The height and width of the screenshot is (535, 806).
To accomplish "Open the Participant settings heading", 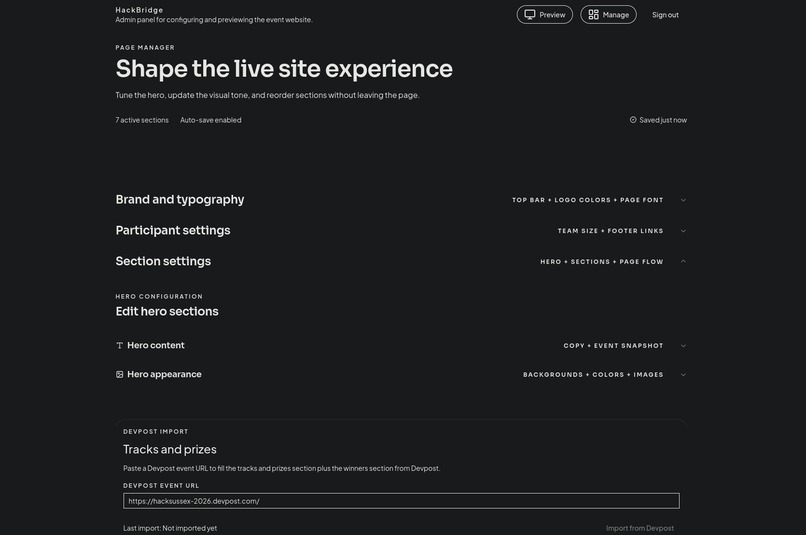I will click(x=173, y=230).
